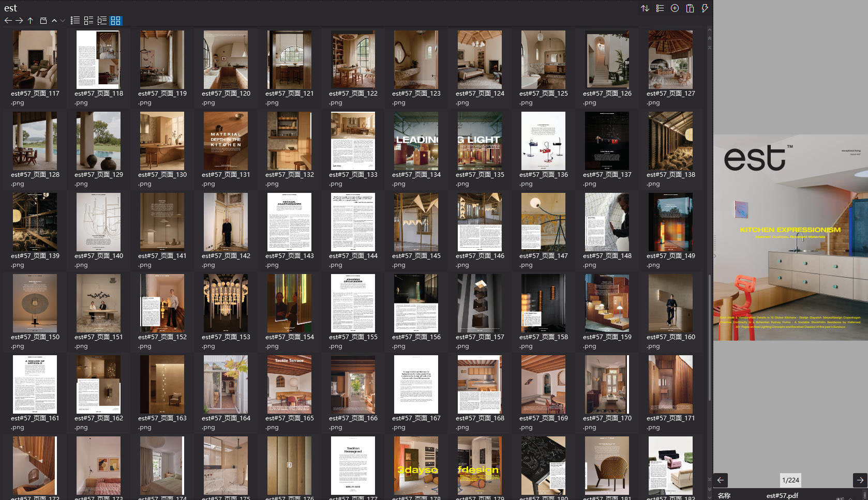Go forward with the right arrow toolbar icon
Screen dimensions: 868x500
(x=19, y=21)
